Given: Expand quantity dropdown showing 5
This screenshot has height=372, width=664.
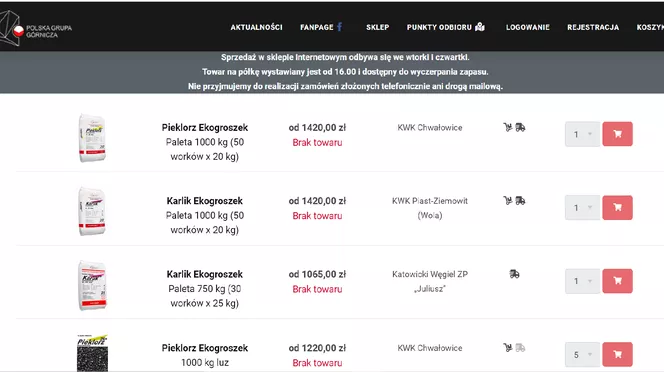Looking at the screenshot, I should pos(582,354).
